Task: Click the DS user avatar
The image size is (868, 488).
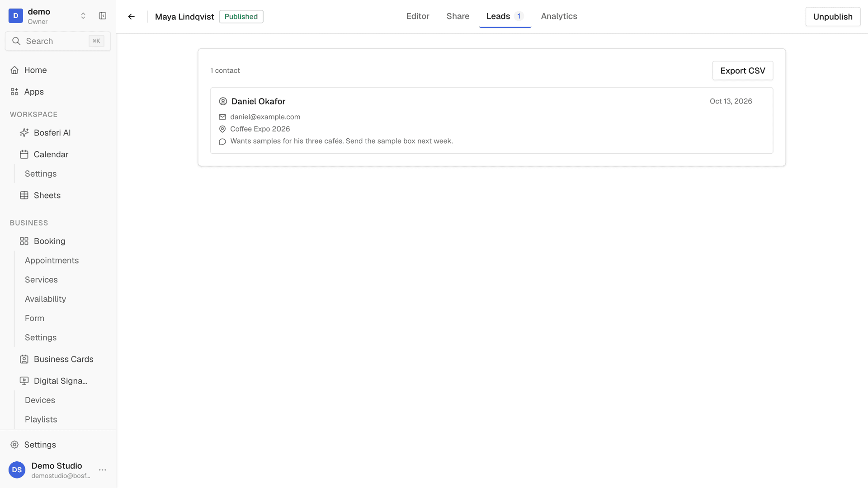Action: [x=17, y=470]
